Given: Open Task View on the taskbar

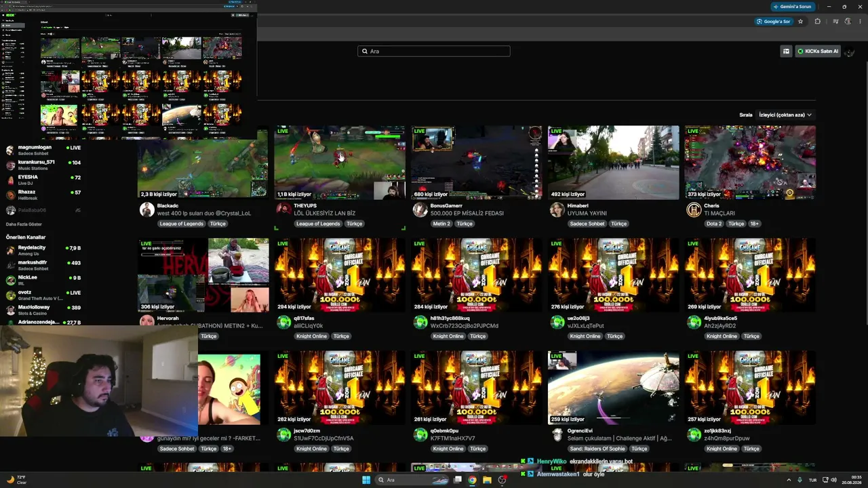Looking at the screenshot, I should 458,480.
